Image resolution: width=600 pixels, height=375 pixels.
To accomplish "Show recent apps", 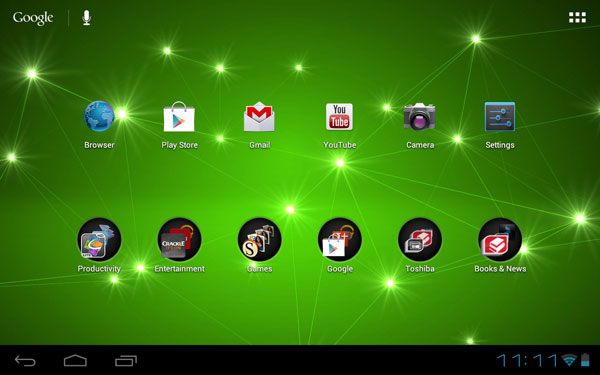I will tap(126, 360).
